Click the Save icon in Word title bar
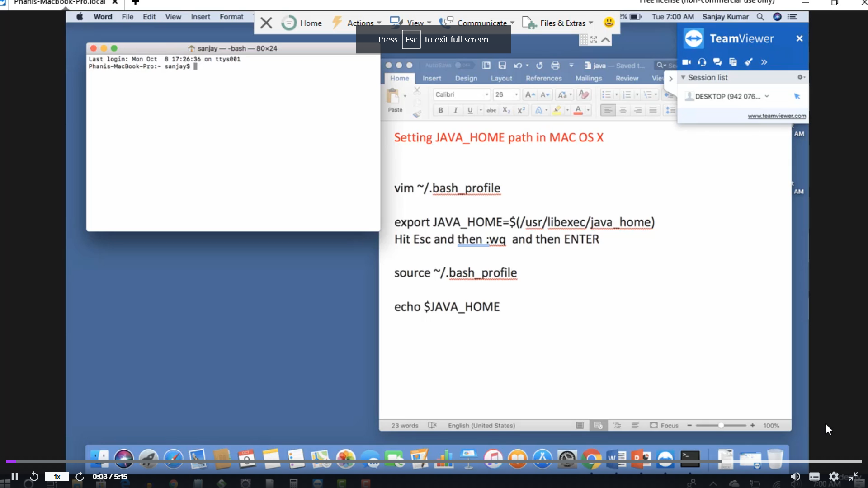The width and height of the screenshot is (868, 488). pyautogui.click(x=502, y=66)
